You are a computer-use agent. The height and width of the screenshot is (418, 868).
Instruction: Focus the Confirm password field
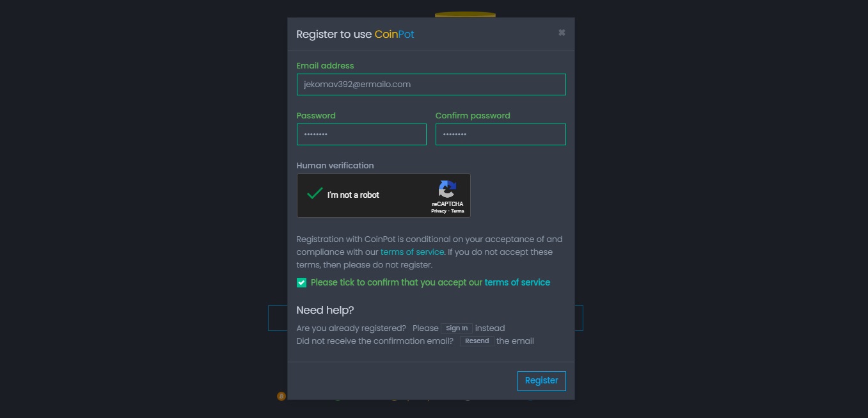(x=500, y=134)
